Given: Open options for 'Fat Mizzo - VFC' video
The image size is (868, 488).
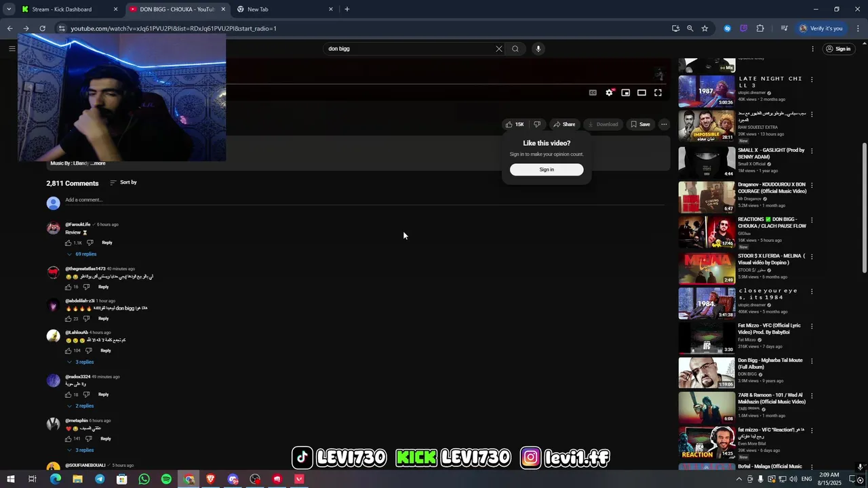Looking at the screenshot, I should (812, 326).
